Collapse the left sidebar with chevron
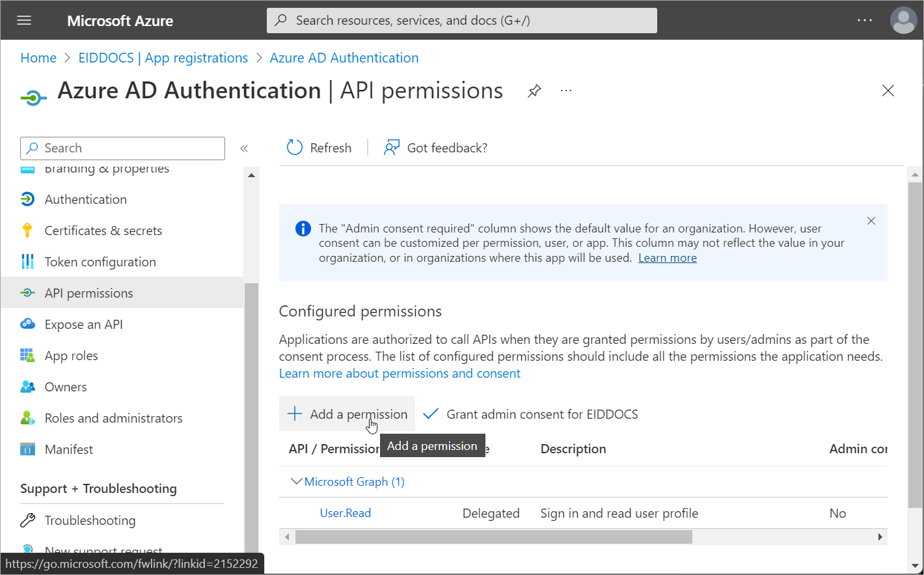924x575 pixels. tap(244, 148)
